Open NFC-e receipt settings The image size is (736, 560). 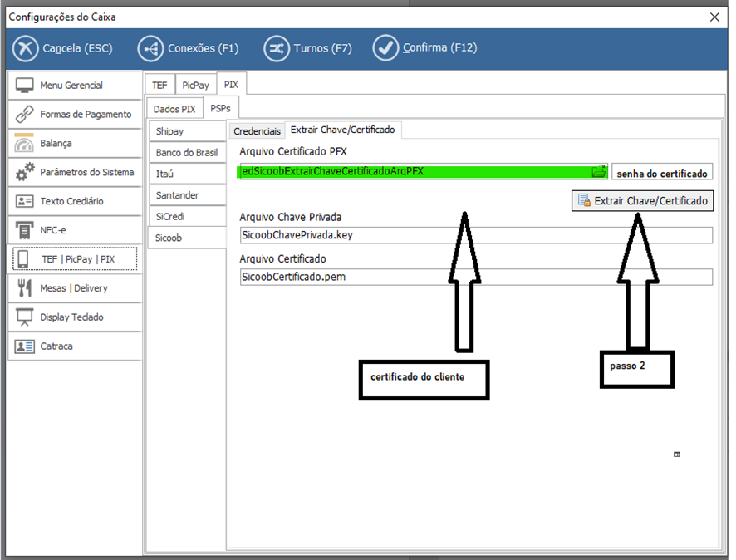[75, 230]
